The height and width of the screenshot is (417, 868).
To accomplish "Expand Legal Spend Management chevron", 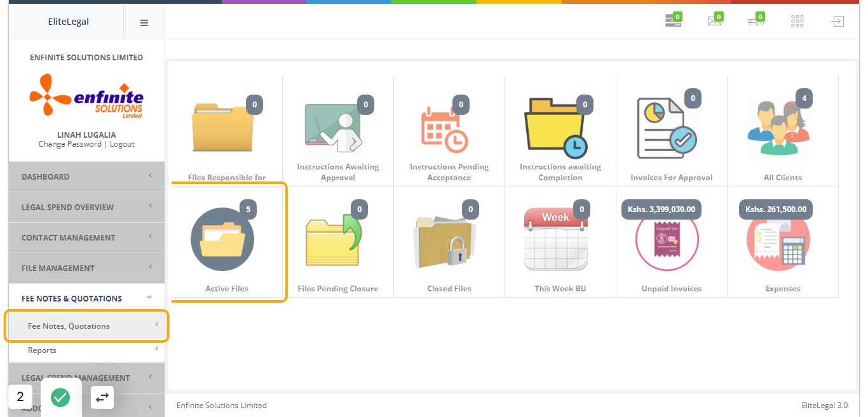I will click(151, 376).
